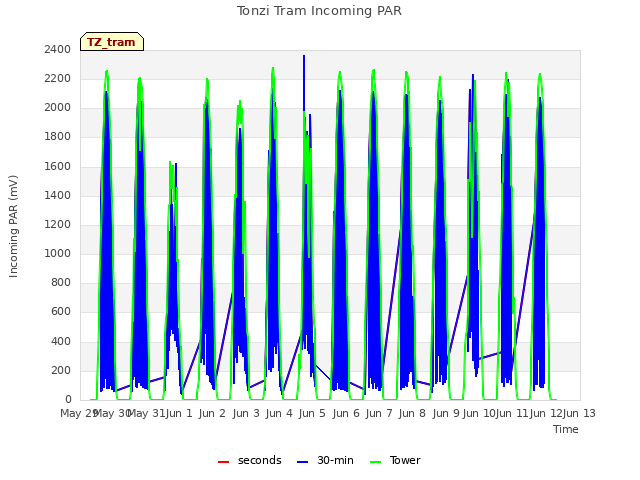
Task: Select the 'seconds' legend label
Action: coord(260,460)
